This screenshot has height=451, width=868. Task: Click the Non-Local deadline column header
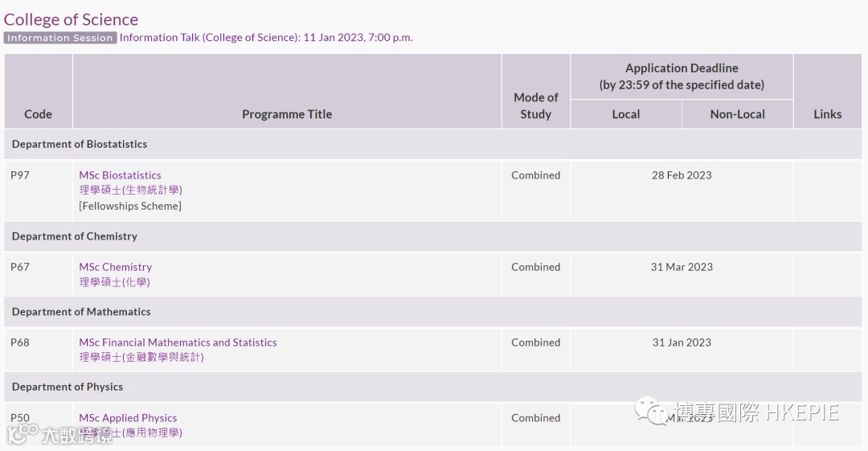point(737,114)
